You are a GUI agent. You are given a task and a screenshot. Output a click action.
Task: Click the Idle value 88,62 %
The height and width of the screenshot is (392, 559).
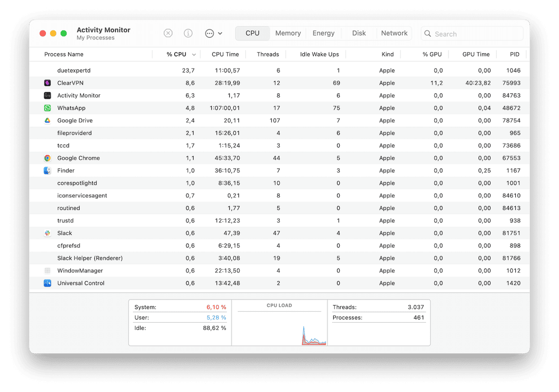(214, 328)
